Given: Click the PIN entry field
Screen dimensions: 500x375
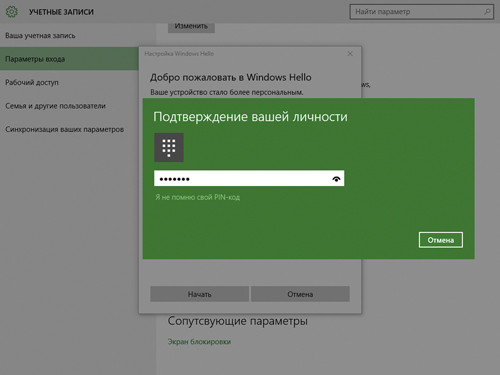Looking at the screenshot, I should (249, 178).
